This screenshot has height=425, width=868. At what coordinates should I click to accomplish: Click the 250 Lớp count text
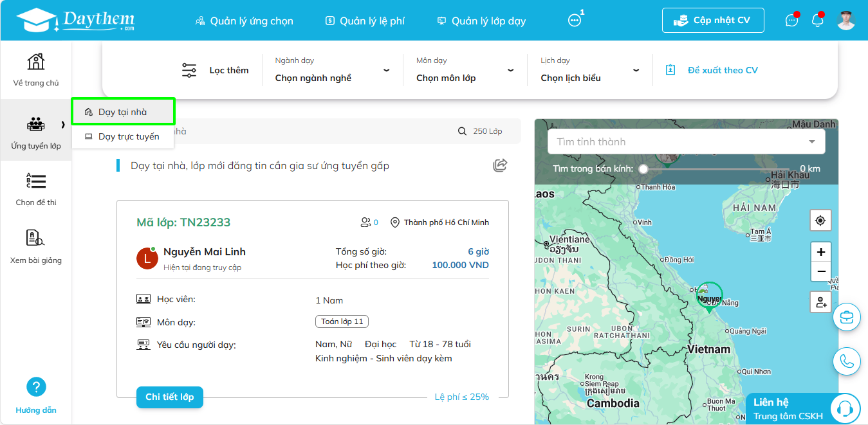click(488, 131)
